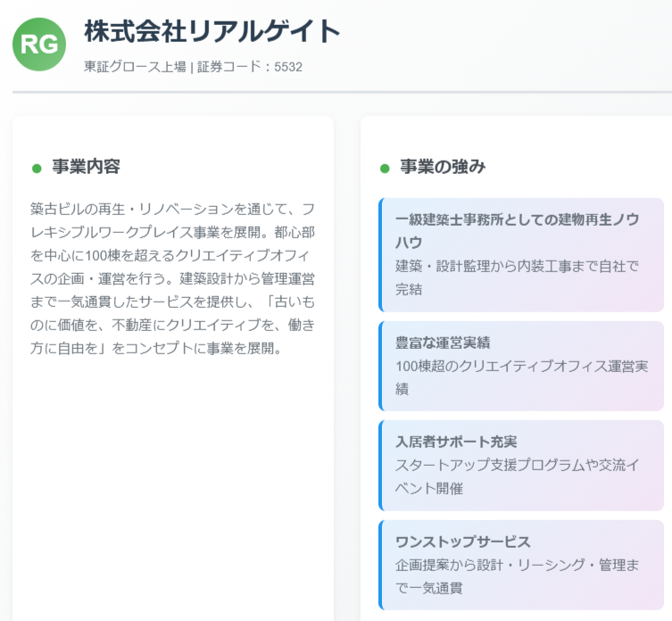Image resolution: width=672 pixels, height=621 pixels.
Task: Select the 一級建築士事務所としての建物再生ノウハウ card title
Action: [518, 230]
